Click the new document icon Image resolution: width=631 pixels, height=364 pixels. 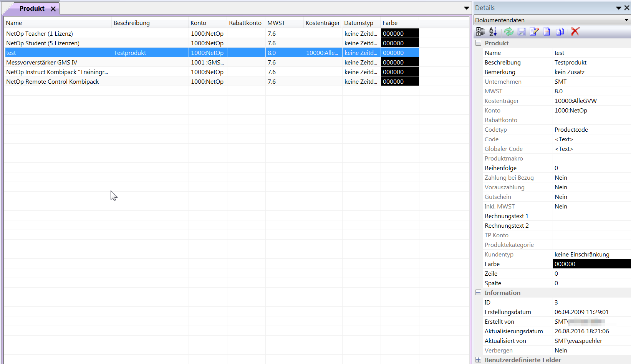547,32
